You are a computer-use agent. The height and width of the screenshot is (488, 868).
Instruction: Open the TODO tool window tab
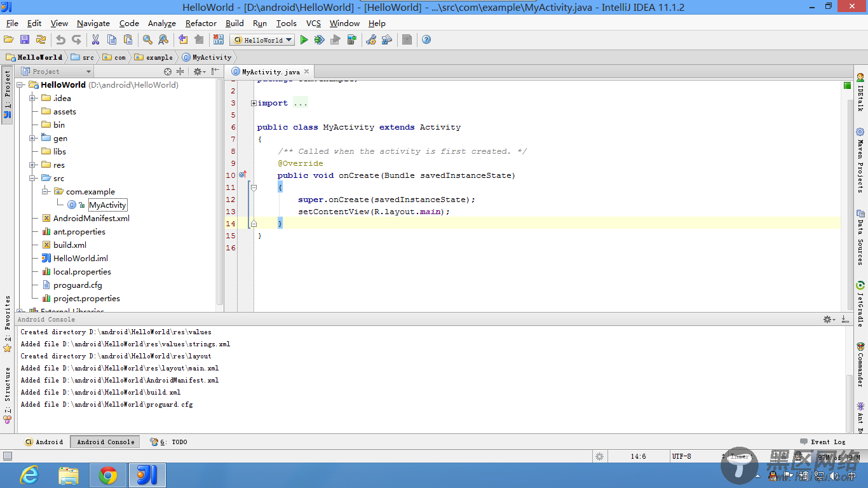point(168,442)
